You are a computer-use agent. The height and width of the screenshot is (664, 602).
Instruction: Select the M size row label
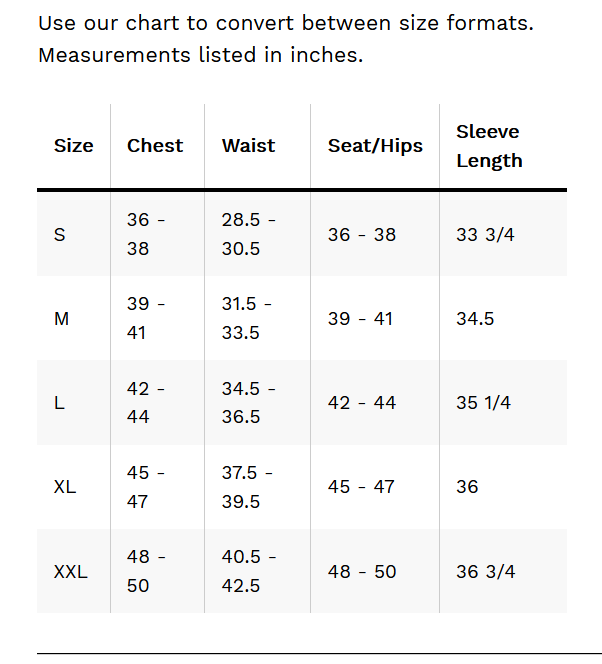(62, 319)
